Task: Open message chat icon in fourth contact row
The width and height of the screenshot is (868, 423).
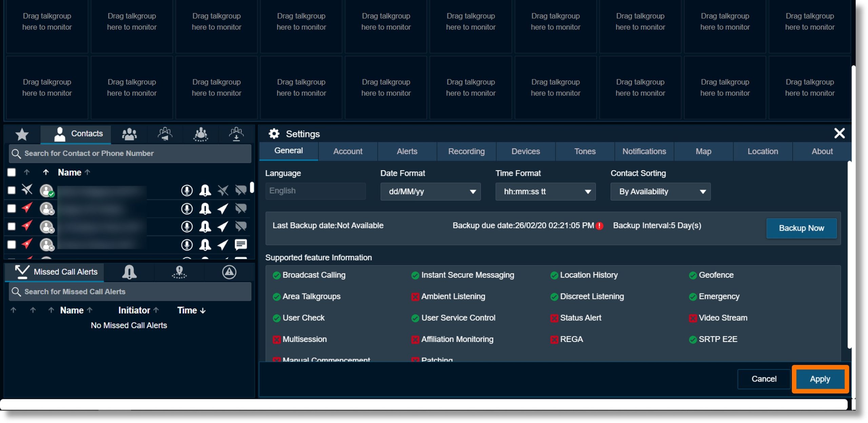Action: pos(241,245)
